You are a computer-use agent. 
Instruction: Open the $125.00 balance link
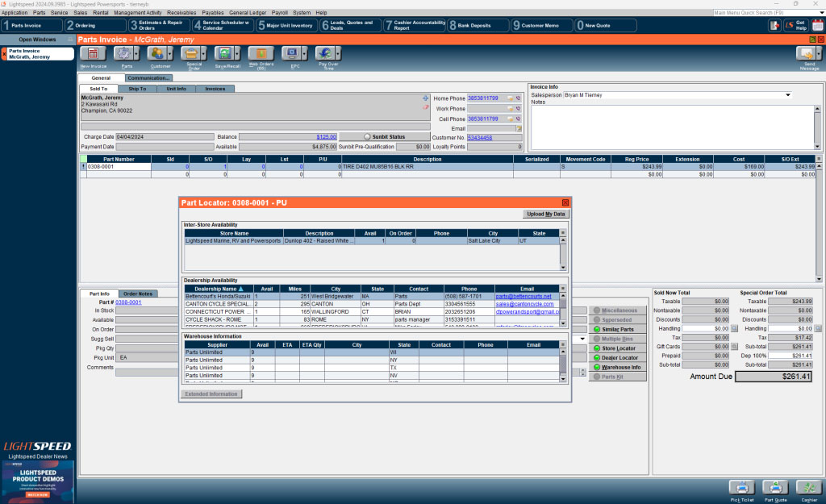click(x=326, y=137)
